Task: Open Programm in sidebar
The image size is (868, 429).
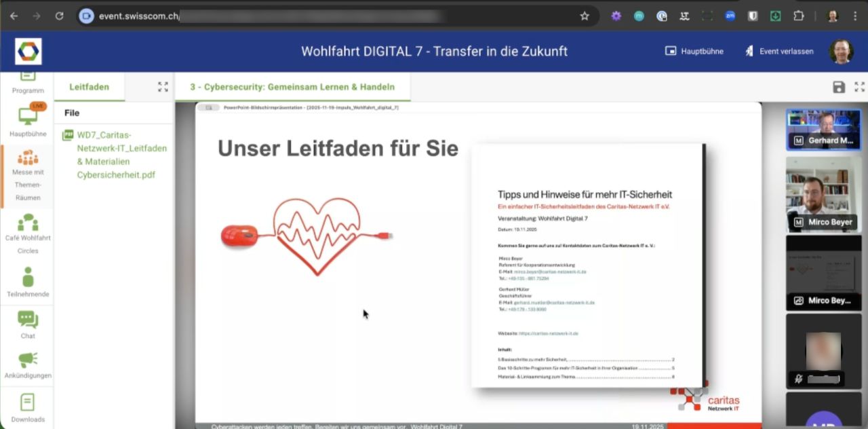Action: 28,83
